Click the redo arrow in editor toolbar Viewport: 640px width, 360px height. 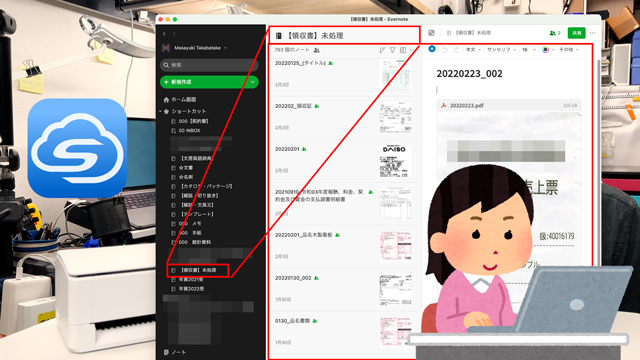[x=456, y=49]
